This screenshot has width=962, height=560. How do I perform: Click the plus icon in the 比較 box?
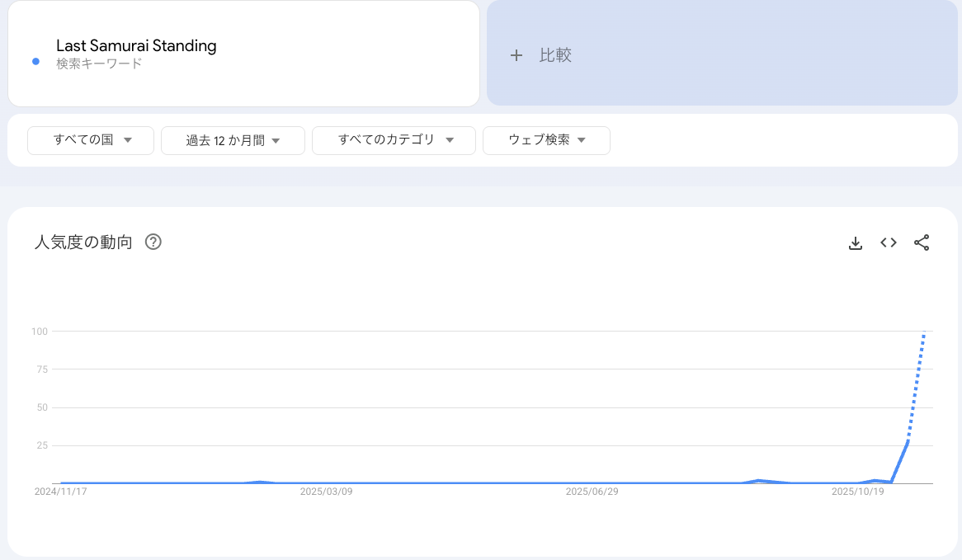[x=516, y=55]
